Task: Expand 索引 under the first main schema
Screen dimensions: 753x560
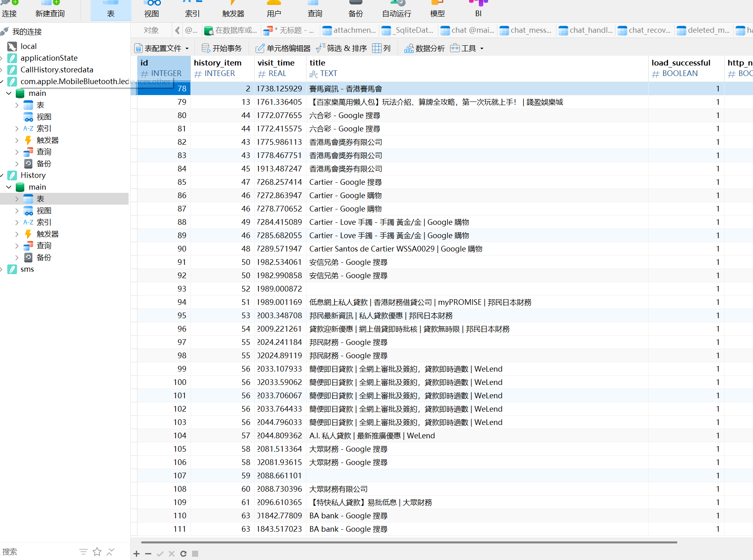Action: (17, 129)
